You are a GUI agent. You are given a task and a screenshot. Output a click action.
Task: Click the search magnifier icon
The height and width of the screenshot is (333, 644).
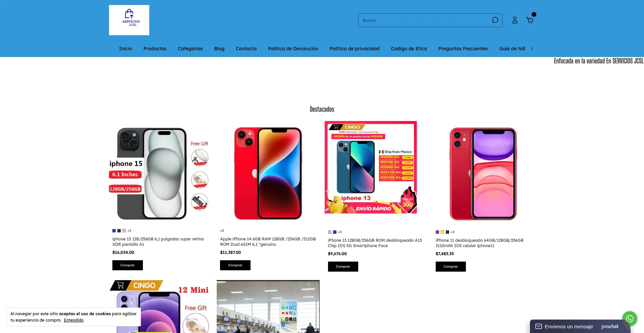[x=495, y=20]
